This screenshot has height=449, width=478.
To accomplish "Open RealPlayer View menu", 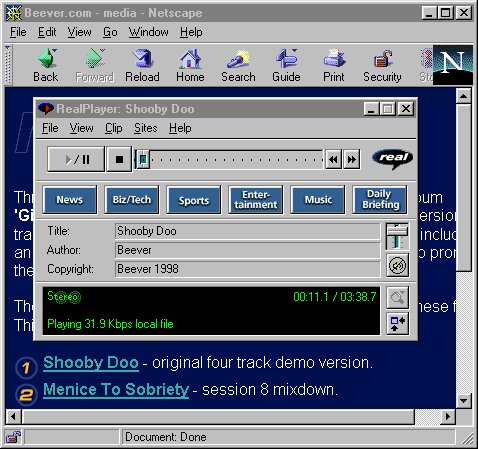I will [82, 128].
